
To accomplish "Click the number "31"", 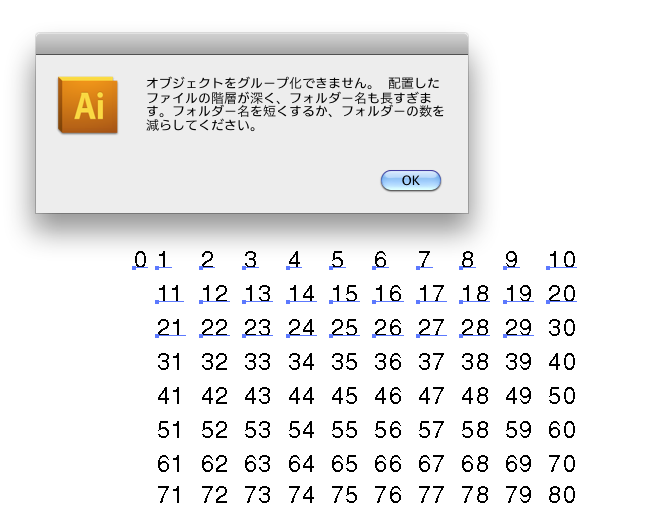I will coord(170,362).
